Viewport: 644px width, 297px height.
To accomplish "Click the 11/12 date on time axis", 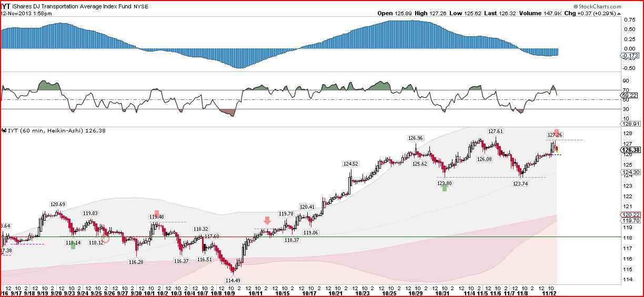I will pos(550,293).
